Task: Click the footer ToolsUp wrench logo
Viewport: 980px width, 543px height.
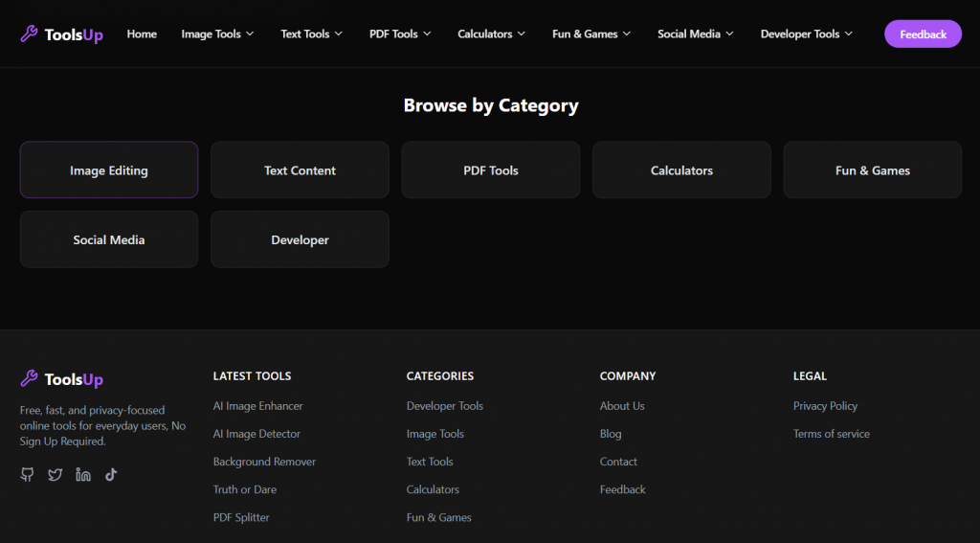Action: 29,378
